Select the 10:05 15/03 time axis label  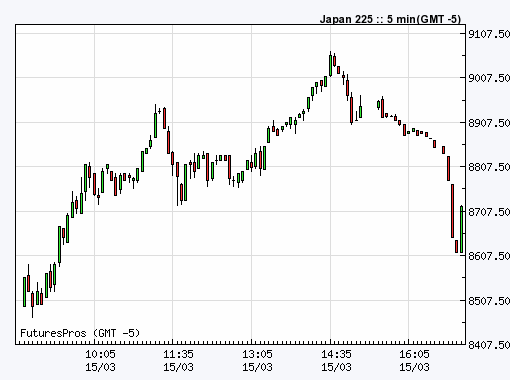(100, 361)
